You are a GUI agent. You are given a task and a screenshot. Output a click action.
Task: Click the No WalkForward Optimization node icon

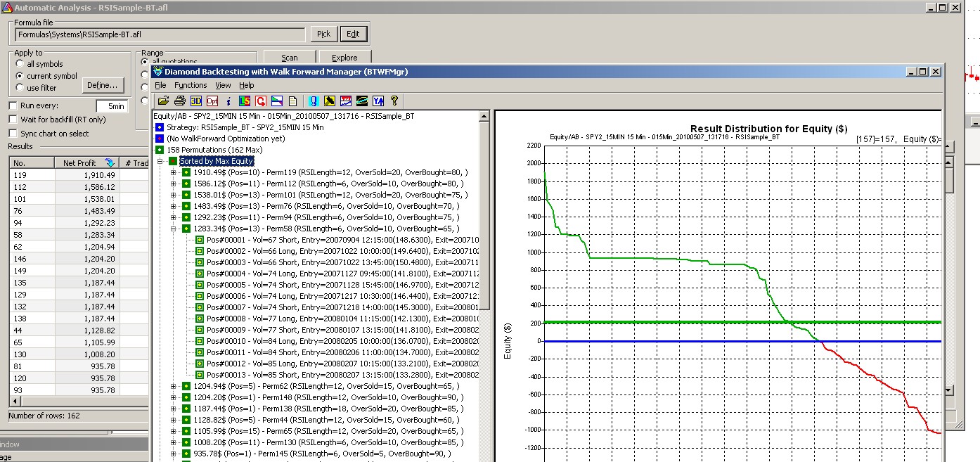coord(160,139)
